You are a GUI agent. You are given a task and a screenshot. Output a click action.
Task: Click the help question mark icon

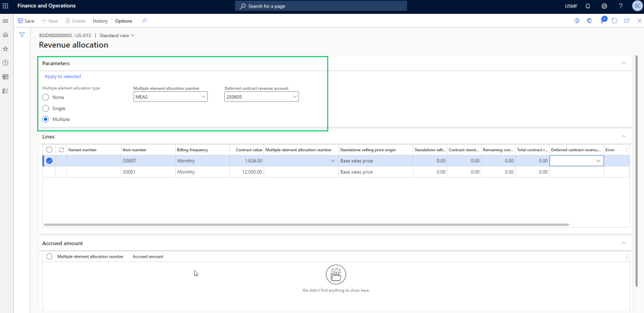tap(621, 6)
